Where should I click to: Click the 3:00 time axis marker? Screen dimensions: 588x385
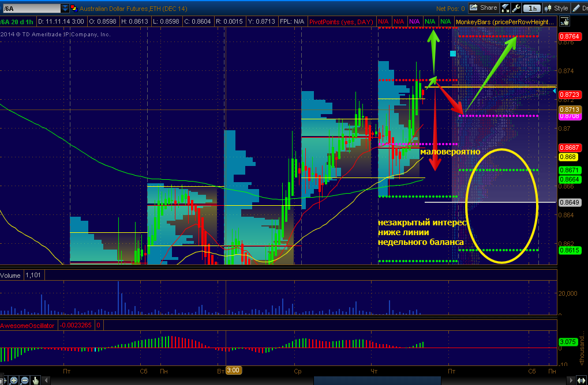point(233,371)
